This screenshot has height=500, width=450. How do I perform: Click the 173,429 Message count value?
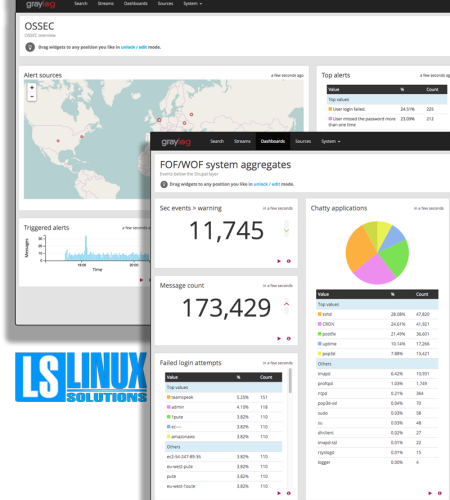pos(226,308)
